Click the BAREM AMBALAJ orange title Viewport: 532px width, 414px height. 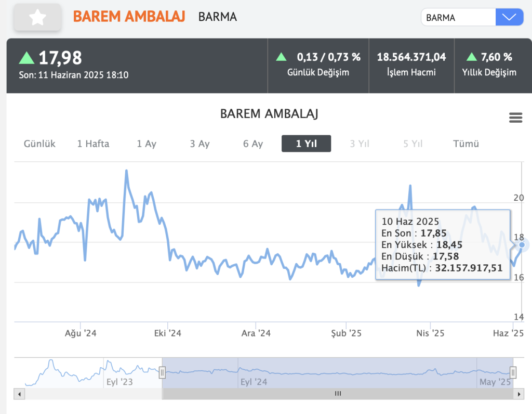(x=129, y=17)
